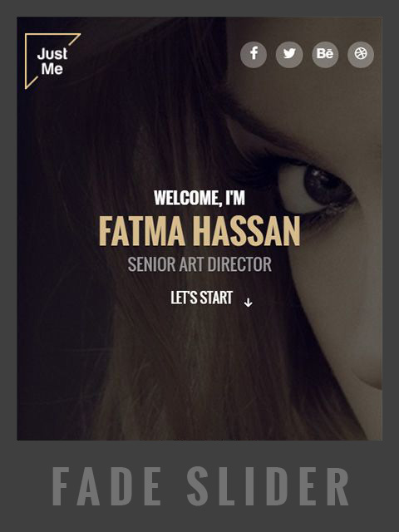Click the Just Me logo
Viewport: 399px width, 532px height.
coord(52,61)
